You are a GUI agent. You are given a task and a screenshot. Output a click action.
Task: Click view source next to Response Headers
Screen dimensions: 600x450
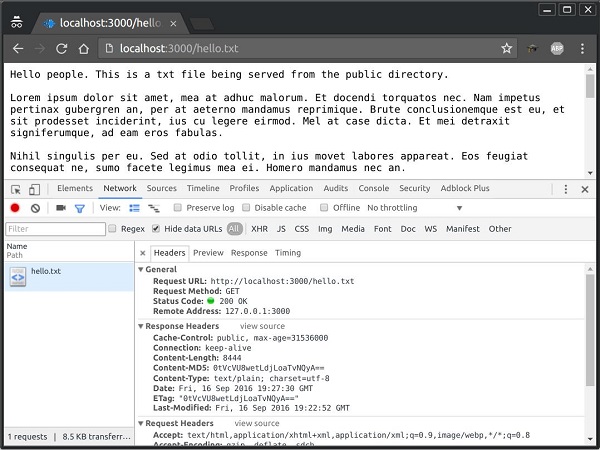pyautogui.click(x=262, y=326)
